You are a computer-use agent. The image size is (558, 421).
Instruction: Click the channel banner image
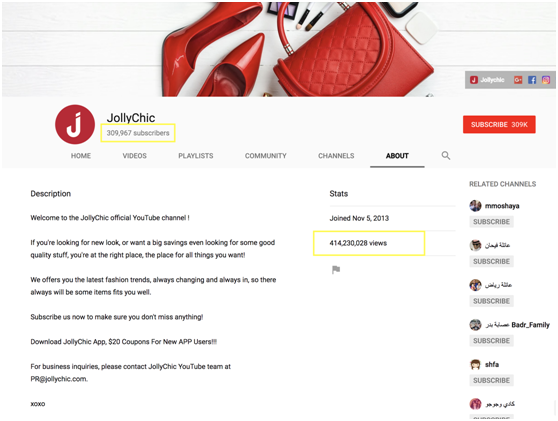(279, 49)
